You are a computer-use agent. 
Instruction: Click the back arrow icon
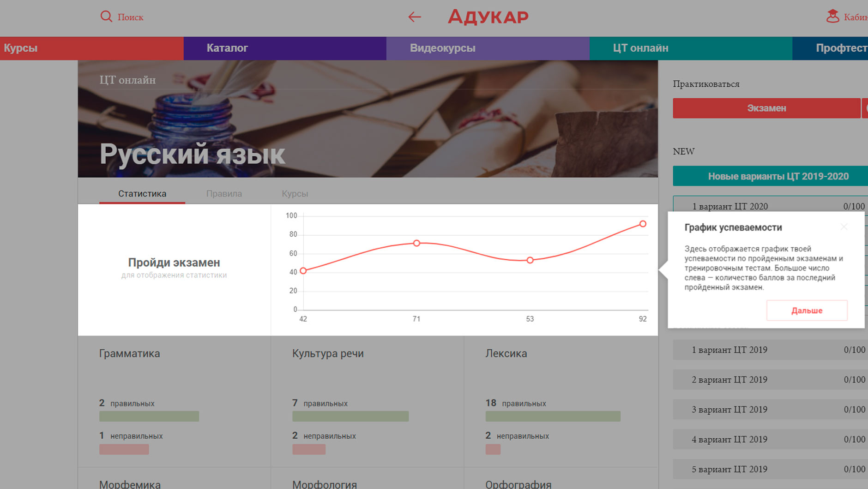tap(414, 17)
